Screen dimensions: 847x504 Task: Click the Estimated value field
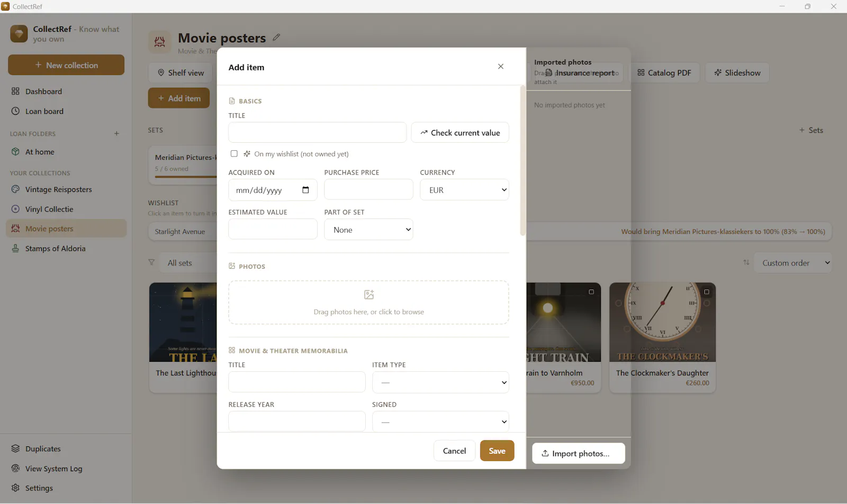click(273, 230)
